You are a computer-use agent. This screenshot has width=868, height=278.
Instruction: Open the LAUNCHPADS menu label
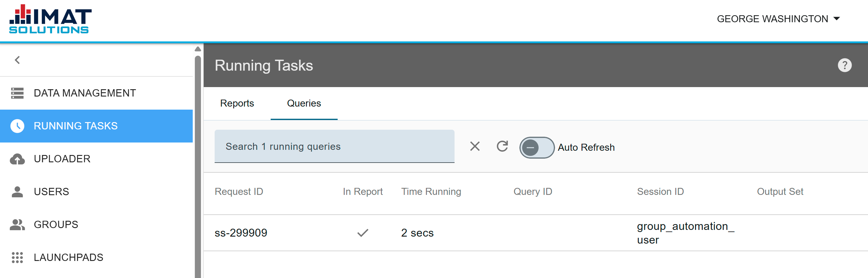69,257
